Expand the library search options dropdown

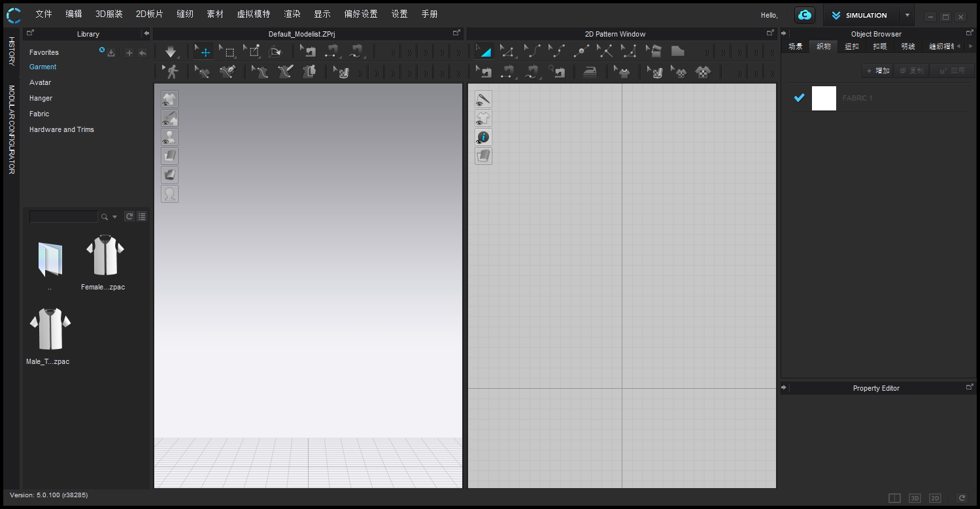pos(115,217)
